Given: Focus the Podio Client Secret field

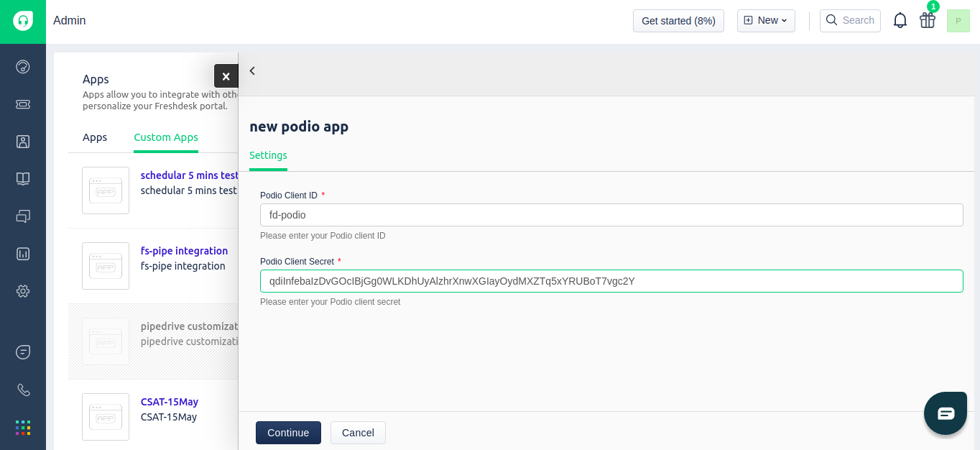Looking at the screenshot, I should point(611,281).
